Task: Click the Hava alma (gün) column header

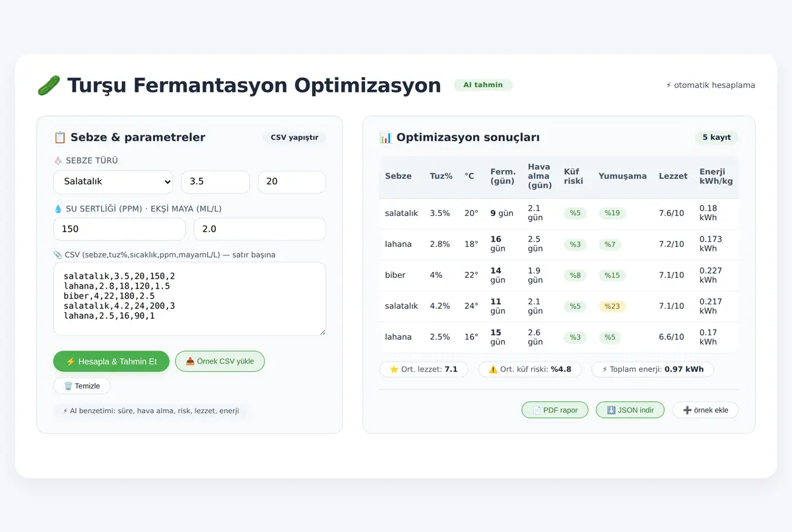Action: coord(539,176)
